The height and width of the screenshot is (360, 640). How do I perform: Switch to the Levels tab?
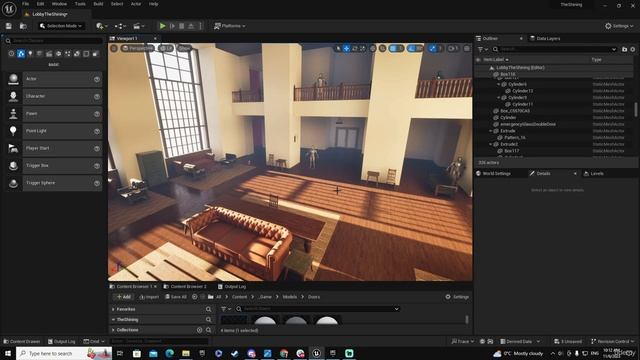pos(593,173)
